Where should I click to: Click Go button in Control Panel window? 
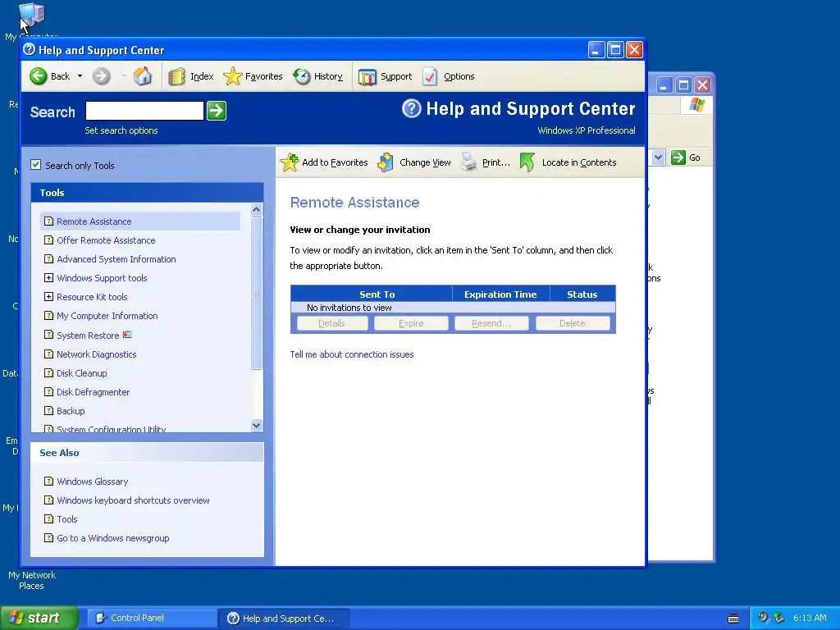pos(687,157)
